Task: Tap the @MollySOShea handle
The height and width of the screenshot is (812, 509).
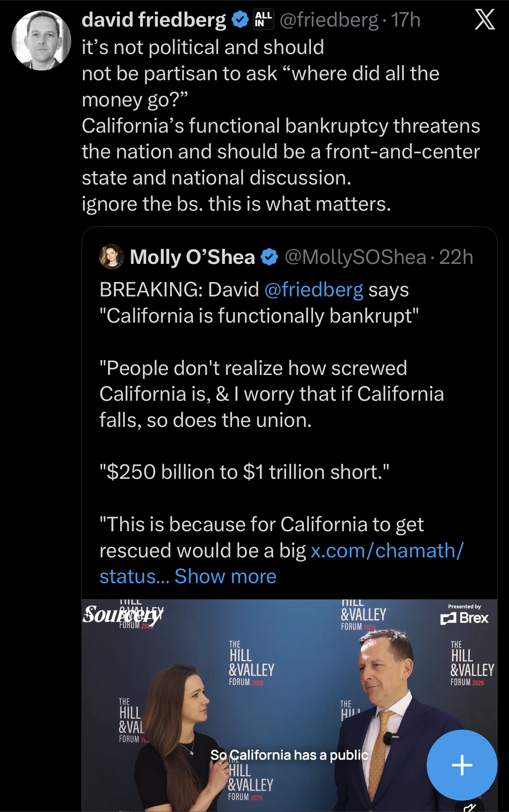Action: click(x=355, y=257)
